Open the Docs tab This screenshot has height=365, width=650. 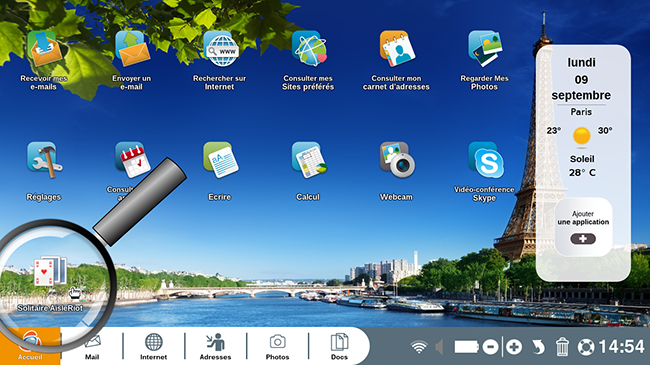(339, 346)
